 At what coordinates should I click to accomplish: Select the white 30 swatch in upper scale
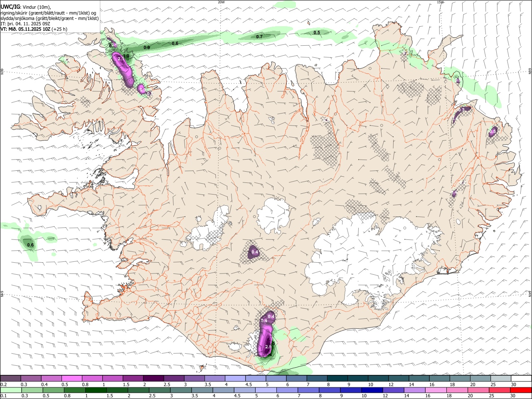tap(521, 379)
